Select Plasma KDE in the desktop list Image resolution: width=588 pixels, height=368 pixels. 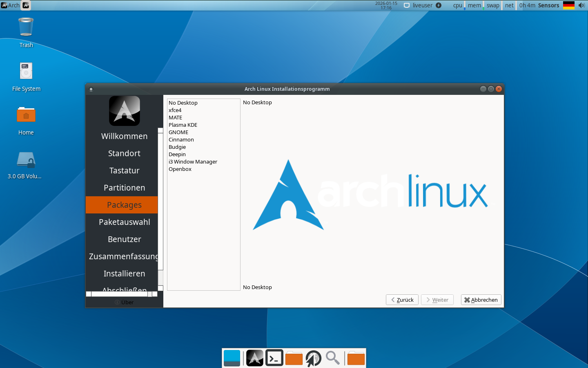tap(183, 125)
